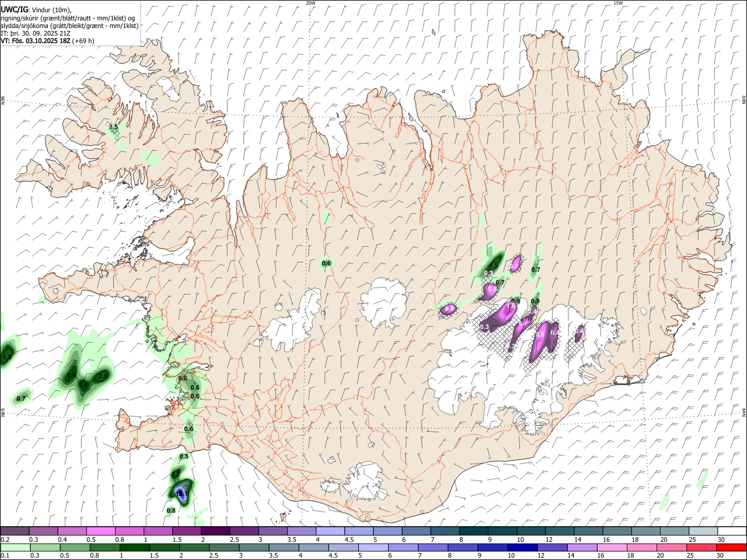Select the darkest purple 2–2.5 snow scale swatch
Screen dimensions: 747x560
215,531
